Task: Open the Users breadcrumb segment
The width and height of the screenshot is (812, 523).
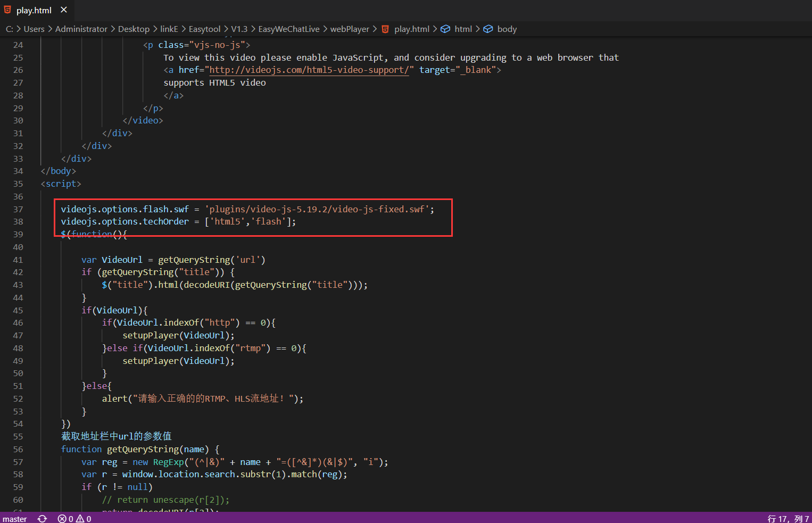Action: pos(34,29)
